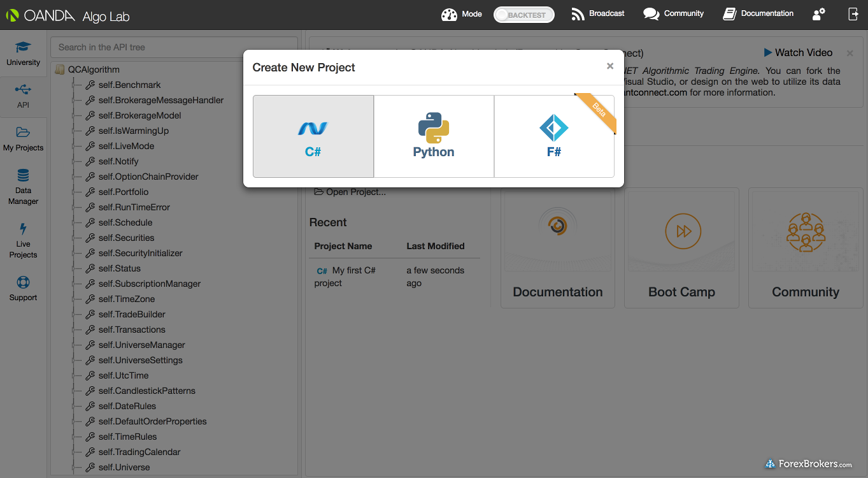Screen dimensions: 868x478
Task: Choose the Python project language tile
Action: (x=434, y=136)
